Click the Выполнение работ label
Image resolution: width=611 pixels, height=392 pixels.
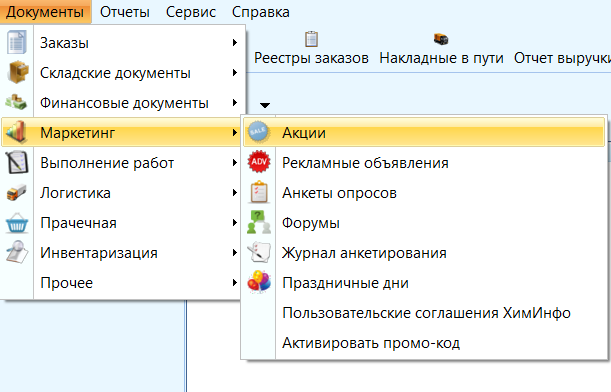click(x=107, y=163)
